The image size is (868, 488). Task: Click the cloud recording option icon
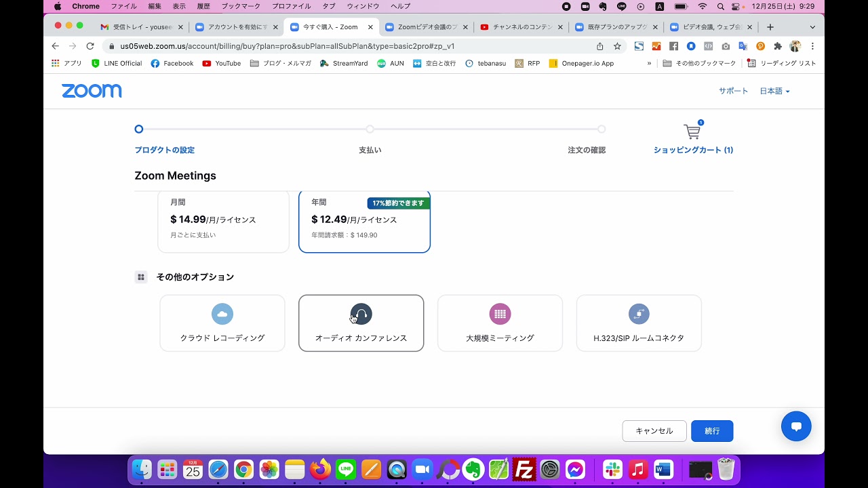(222, 314)
